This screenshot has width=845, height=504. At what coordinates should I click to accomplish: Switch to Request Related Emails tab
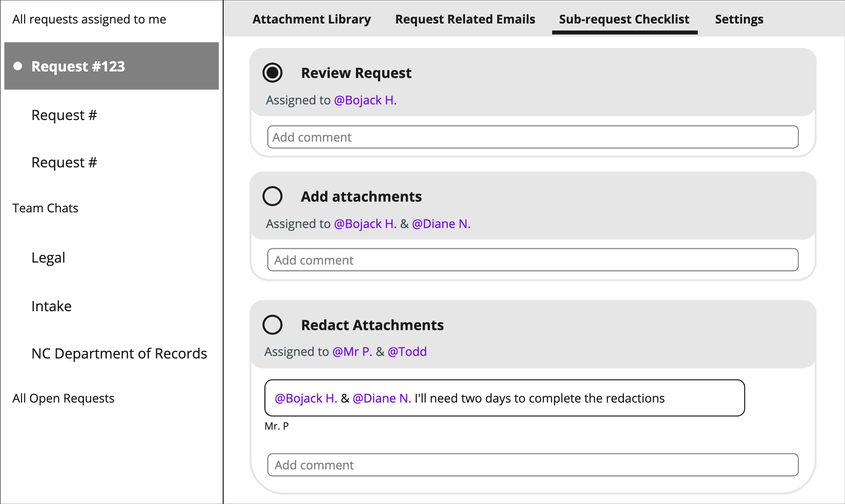465,19
